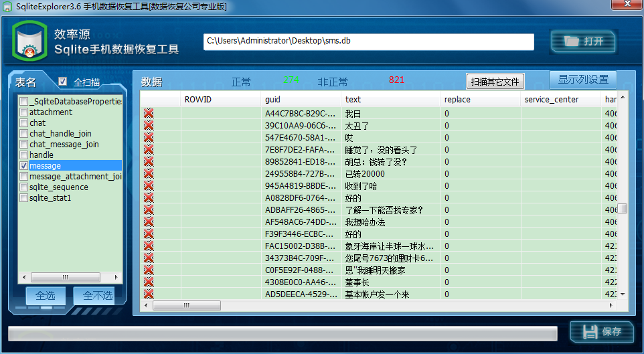
Task: Click data table scroll up arrow
Action: point(622,97)
